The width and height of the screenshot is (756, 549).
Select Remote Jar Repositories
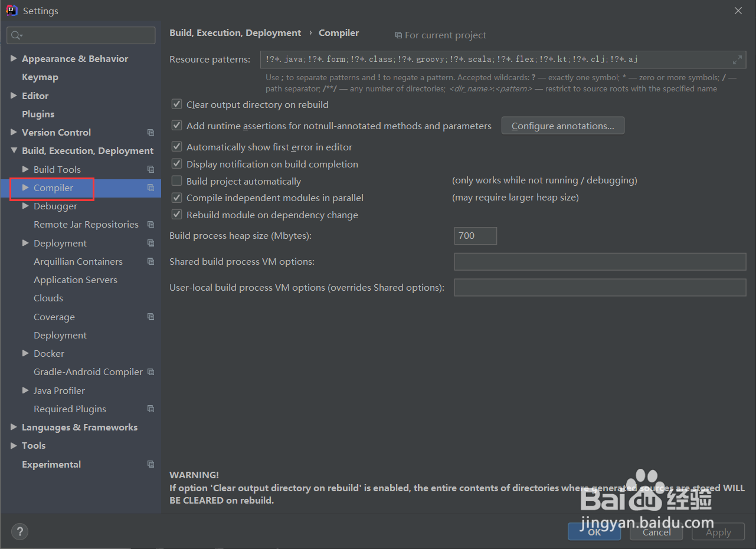pyautogui.click(x=86, y=225)
